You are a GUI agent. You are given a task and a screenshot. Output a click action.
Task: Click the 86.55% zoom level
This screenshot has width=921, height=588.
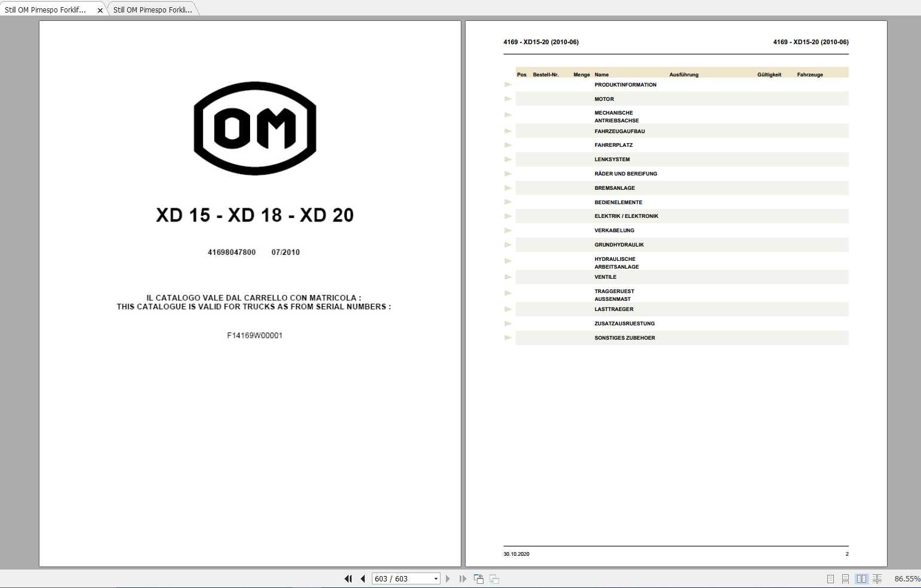[x=907, y=578]
